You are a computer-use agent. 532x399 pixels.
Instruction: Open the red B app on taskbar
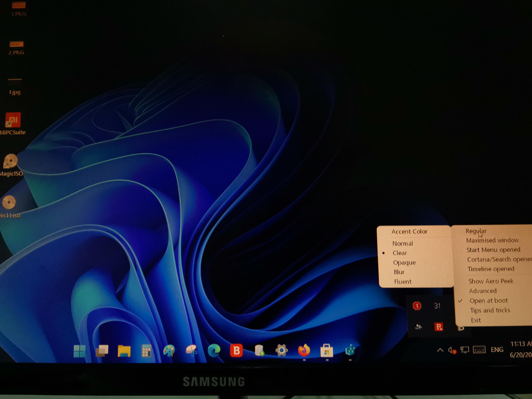point(236,350)
